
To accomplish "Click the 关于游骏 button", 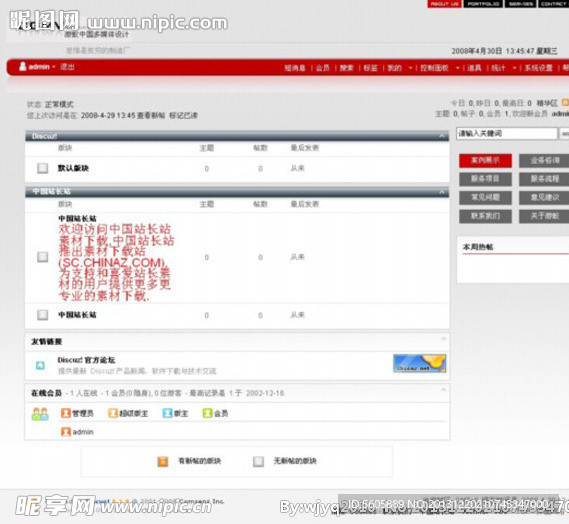I will [544, 216].
